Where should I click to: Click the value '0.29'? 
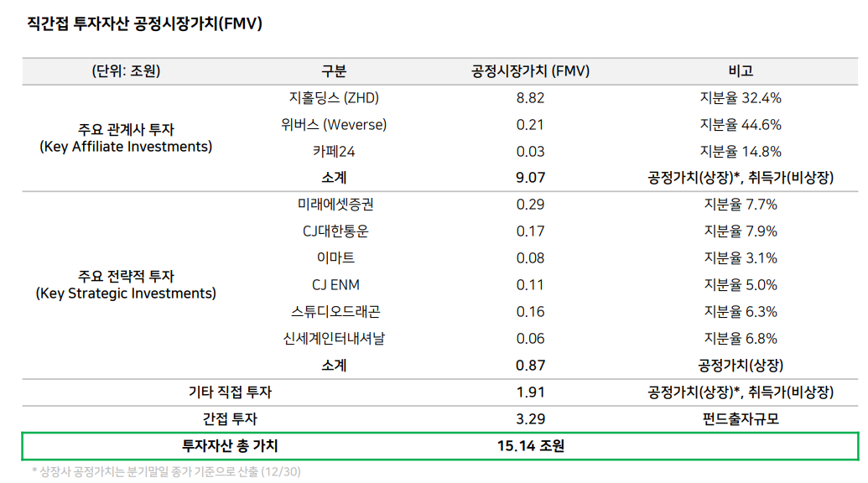(x=530, y=205)
